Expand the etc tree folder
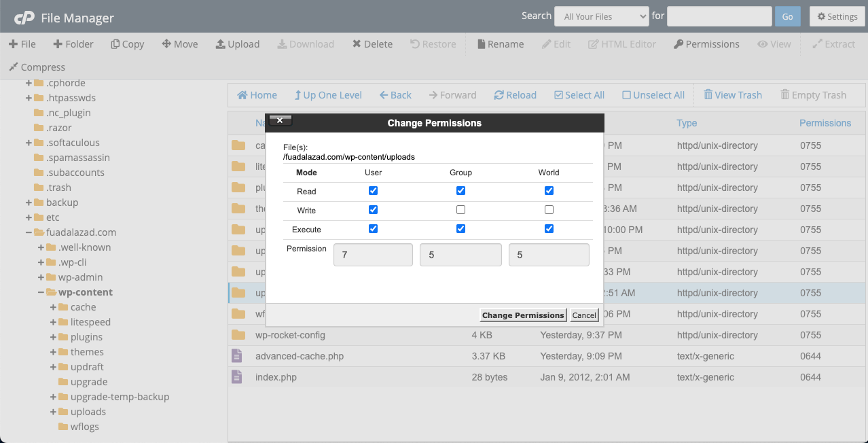868x443 pixels. pyautogui.click(x=29, y=217)
